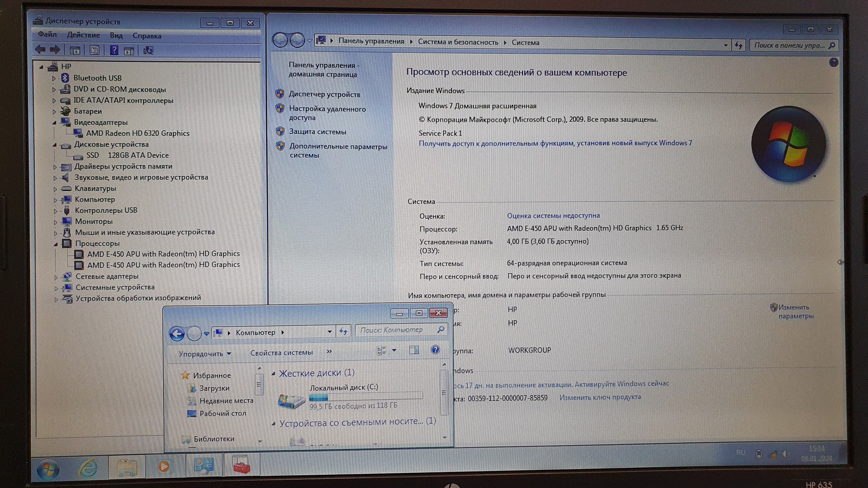The width and height of the screenshot is (868, 488).
Task: Open the Упорядочить dropdown menu
Action: click(x=204, y=354)
